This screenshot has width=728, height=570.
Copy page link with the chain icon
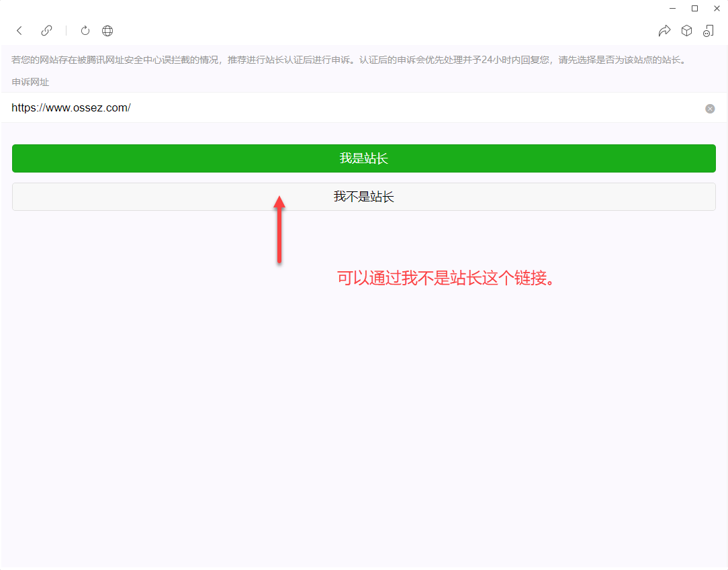pyautogui.click(x=46, y=31)
